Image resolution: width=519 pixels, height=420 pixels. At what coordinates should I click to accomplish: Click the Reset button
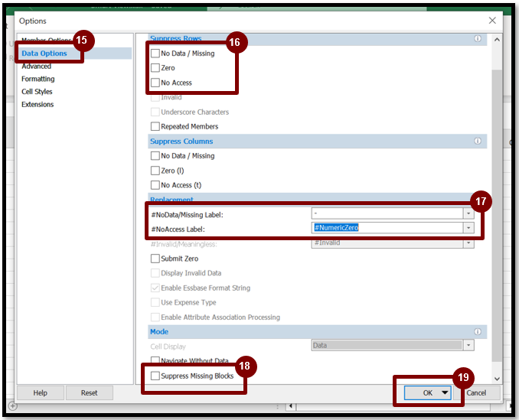pyautogui.click(x=90, y=393)
